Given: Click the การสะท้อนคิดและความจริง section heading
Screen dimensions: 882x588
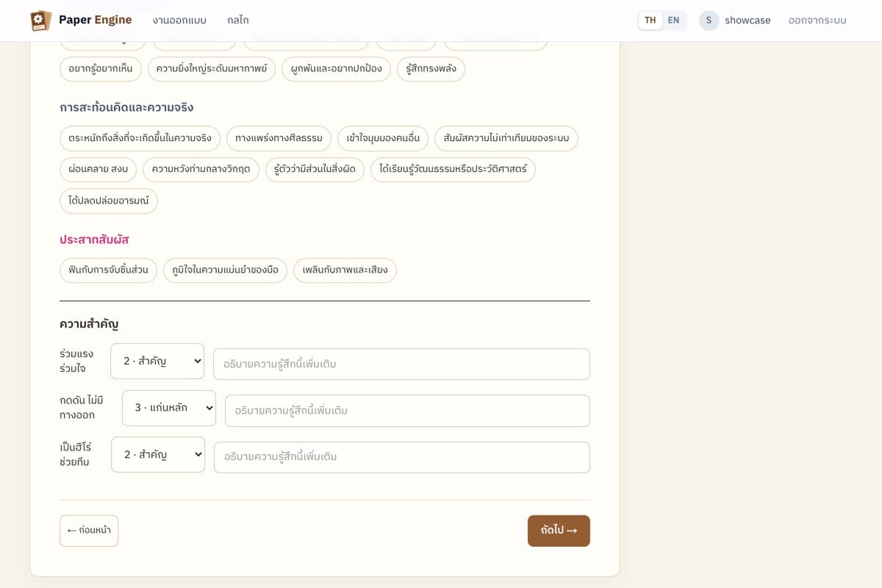Looking at the screenshot, I should [x=126, y=107].
